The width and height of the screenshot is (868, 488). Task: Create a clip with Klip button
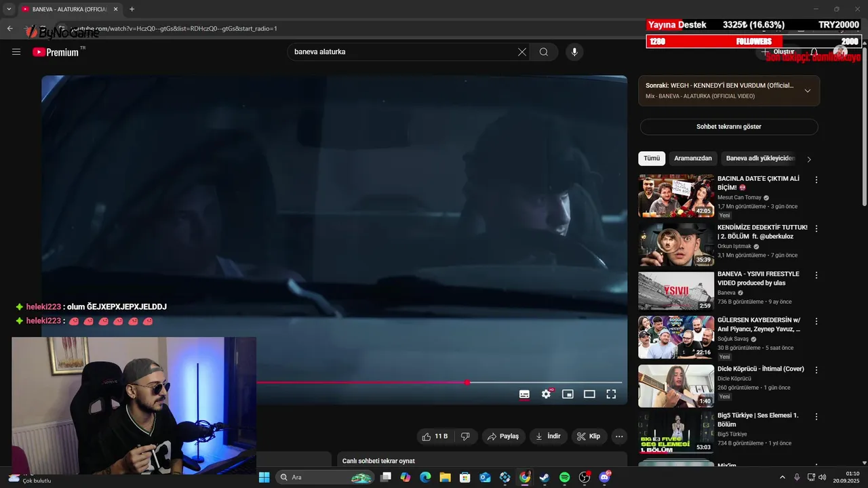click(x=589, y=436)
